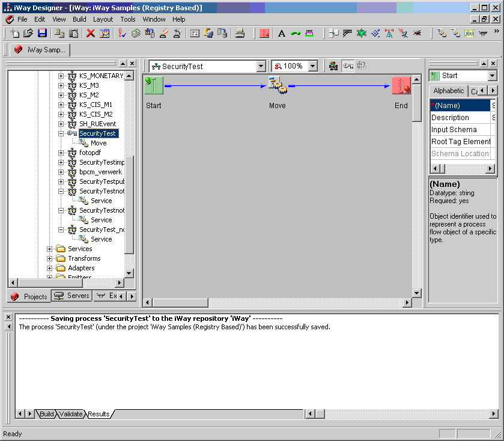Select the End node on the canvas
504x441 pixels.
coord(401,85)
